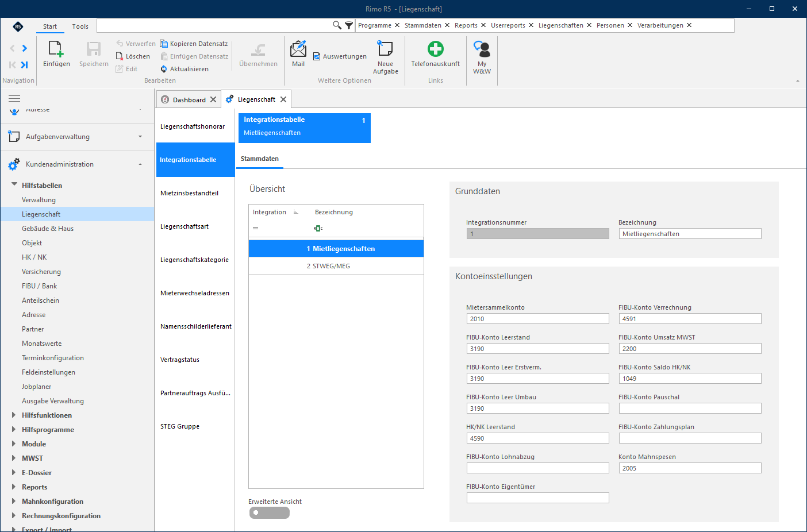
Task: Go to next record arrow
Action: [x=24, y=48]
